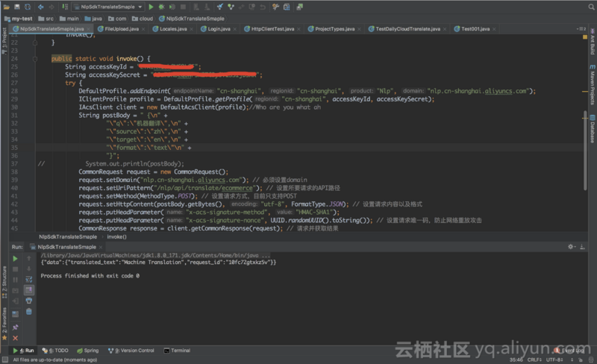Open the UTF-8 encoding selector
The height and width of the screenshot is (364, 597).
tap(555, 360)
